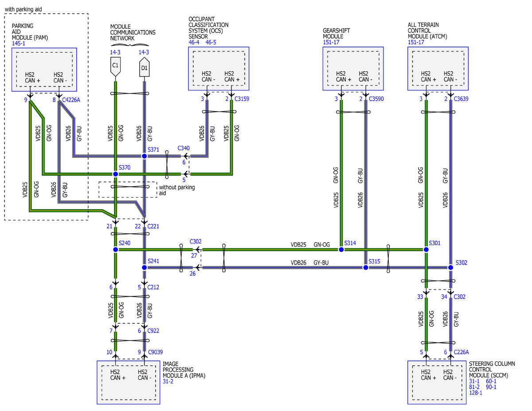This screenshot has width=532, height=411.
Task: Select the Steering Column Control Module box
Action: [437, 382]
